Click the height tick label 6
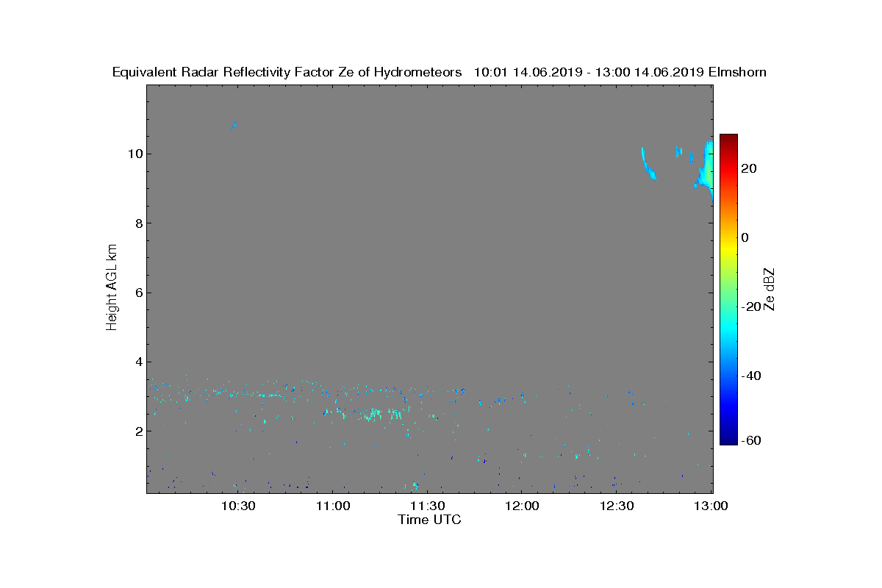The height and width of the screenshot is (588, 882). coord(137,293)
